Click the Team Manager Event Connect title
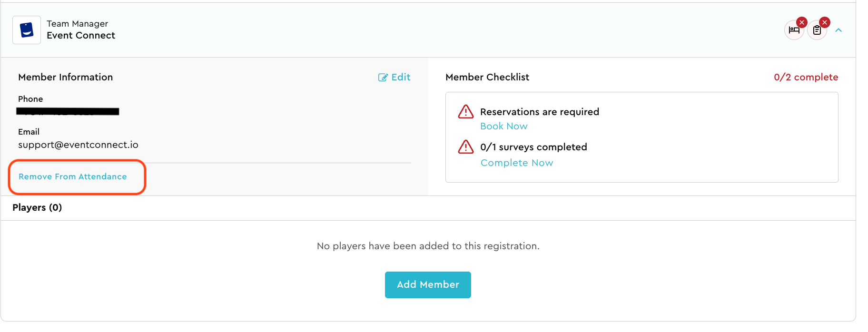868x332 pixels. click(x=81, y=29)
